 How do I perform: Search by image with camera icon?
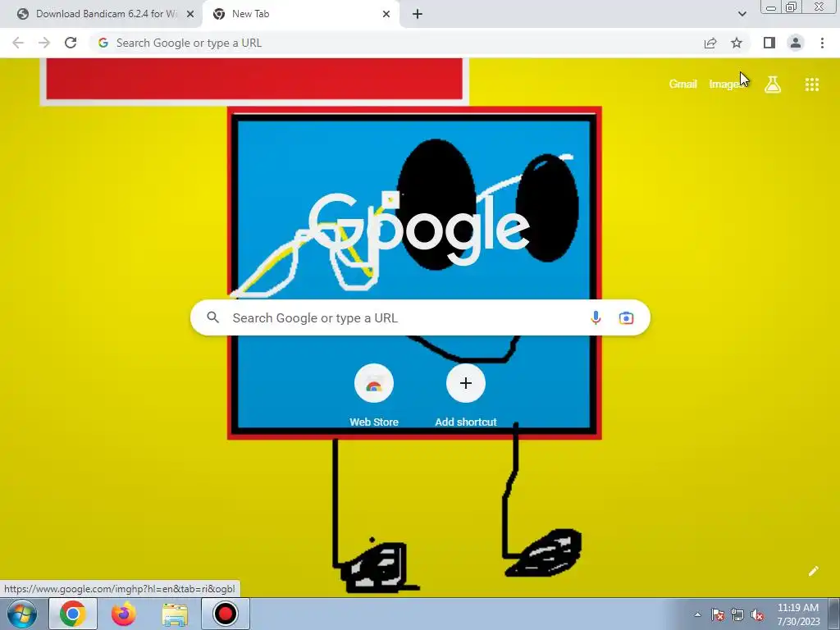(x=626, y=317)
